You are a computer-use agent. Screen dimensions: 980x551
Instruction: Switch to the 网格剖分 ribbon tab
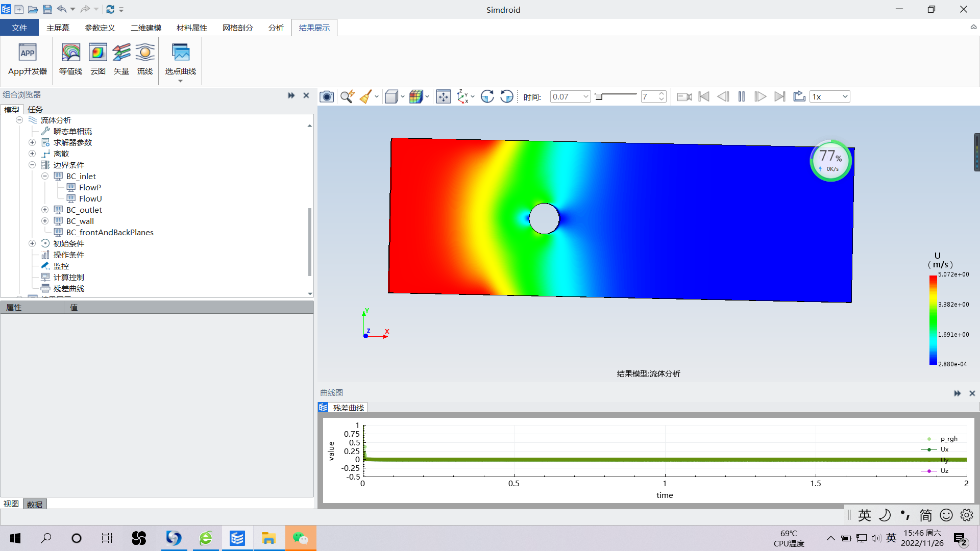pyautogui.click(x=238, y=28)
